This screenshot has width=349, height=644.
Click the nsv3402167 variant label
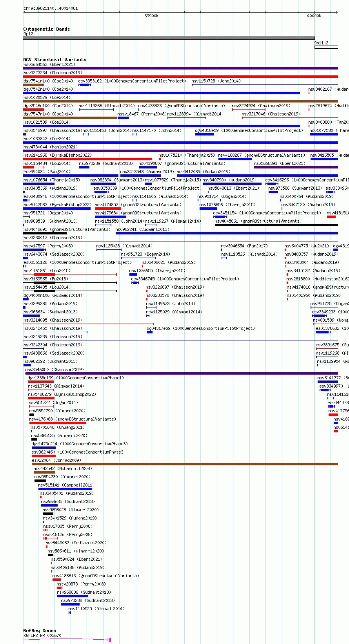[328, 89]
